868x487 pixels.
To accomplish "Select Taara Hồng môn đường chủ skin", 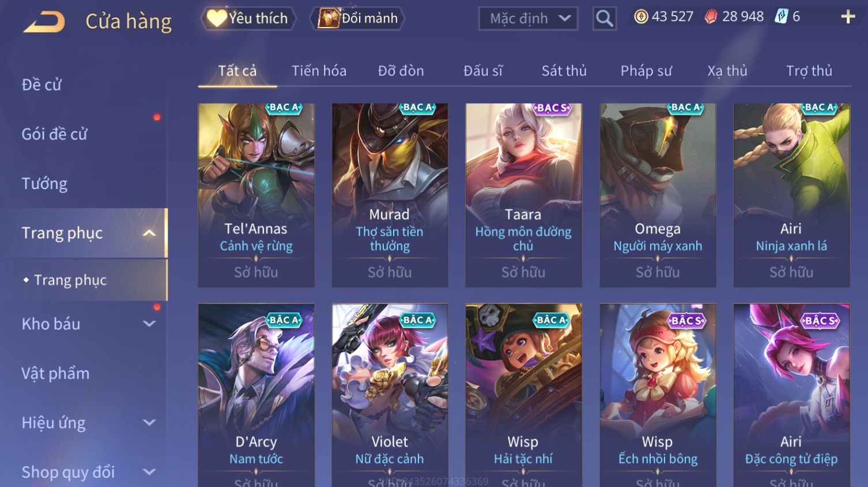I will click(x=523, y=195).
